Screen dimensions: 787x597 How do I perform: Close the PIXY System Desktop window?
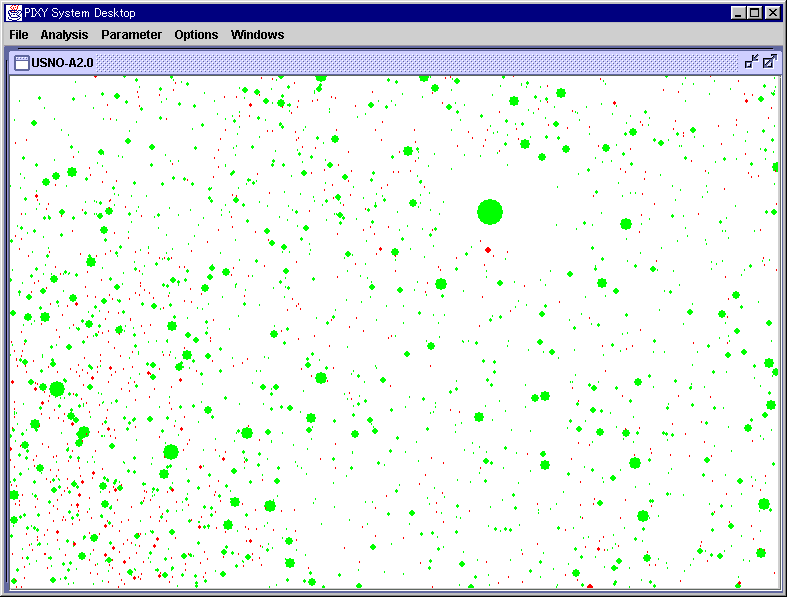772,13
